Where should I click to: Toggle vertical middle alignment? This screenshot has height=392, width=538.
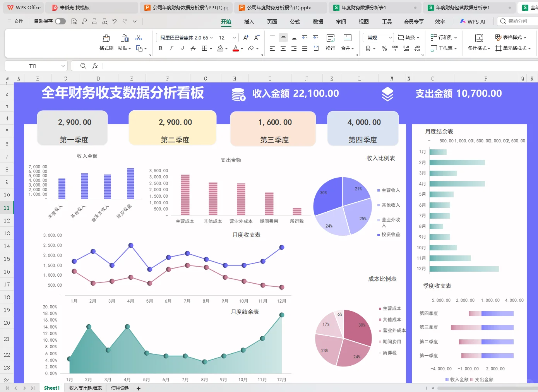click(283, 38)
